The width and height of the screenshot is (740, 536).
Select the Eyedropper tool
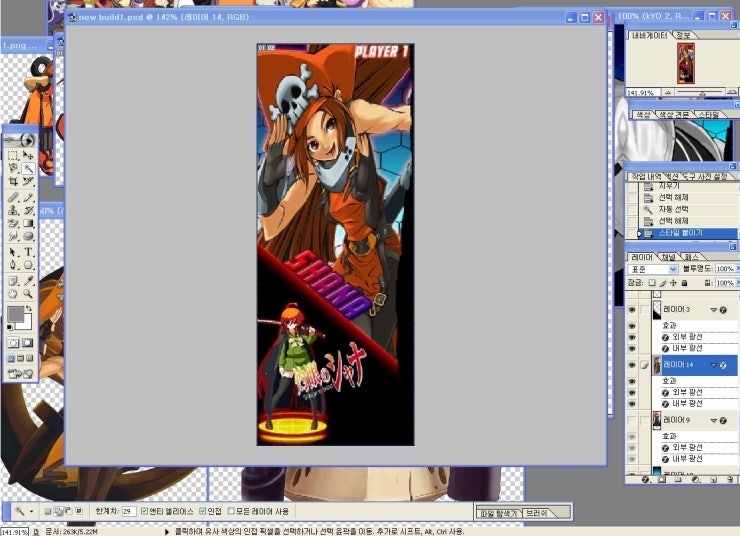click(x=28, y=281)
